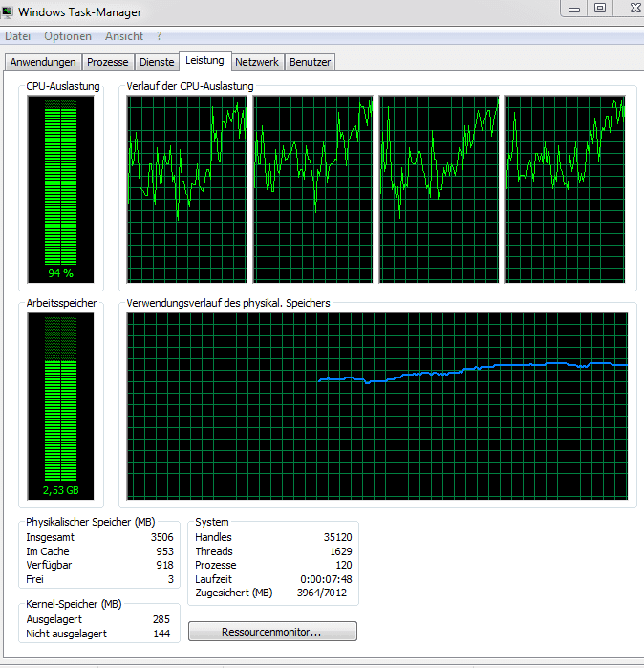Viewport: 644px width, 668px height.
Task: Click the Arbeitsspeicher 2,53 GB meter
Action: coord(60,406)
